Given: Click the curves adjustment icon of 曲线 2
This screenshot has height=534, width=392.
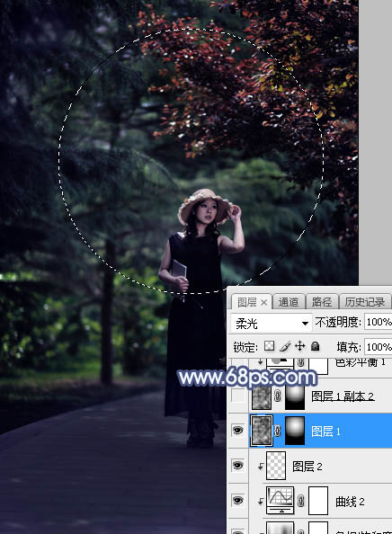Looking at the screenshot, I should [x=280, y=500].
